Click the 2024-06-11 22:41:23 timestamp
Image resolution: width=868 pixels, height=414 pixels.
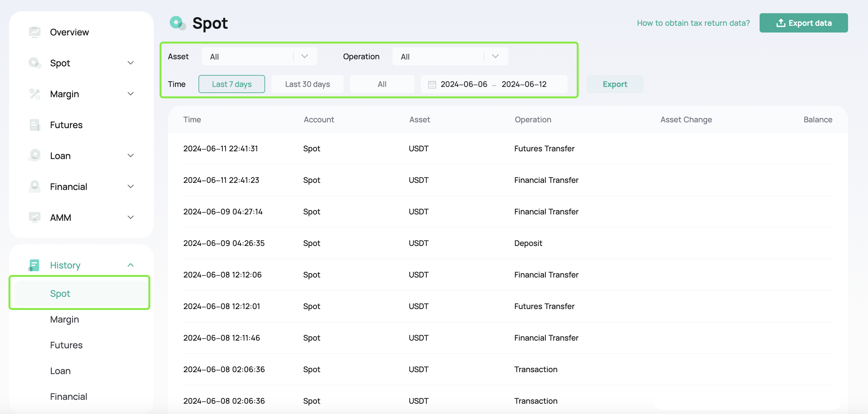[x=221, y=180]
